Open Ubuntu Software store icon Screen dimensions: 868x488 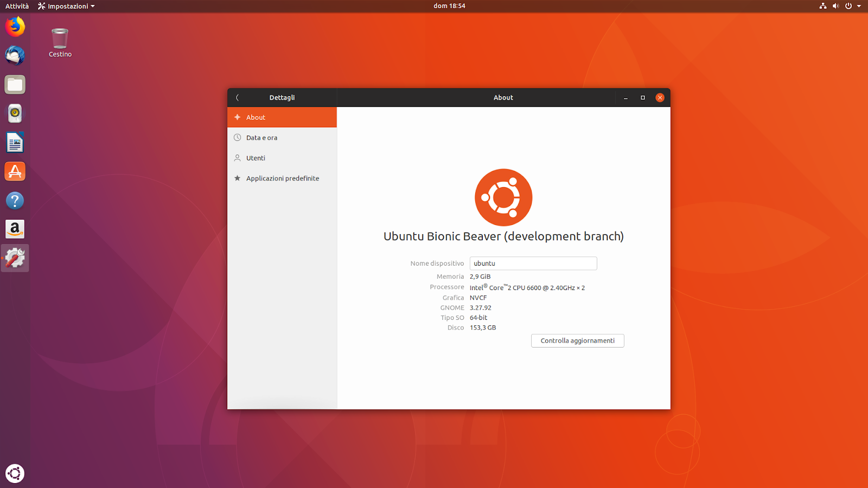15,171
